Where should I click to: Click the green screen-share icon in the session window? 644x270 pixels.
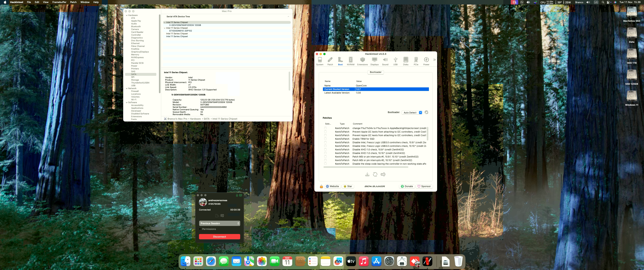241,195
